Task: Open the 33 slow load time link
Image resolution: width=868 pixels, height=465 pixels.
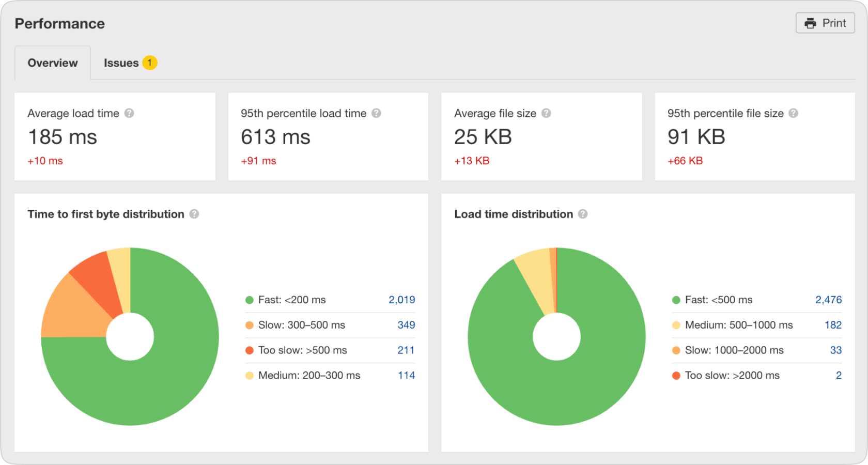Action: coord(835,350)
